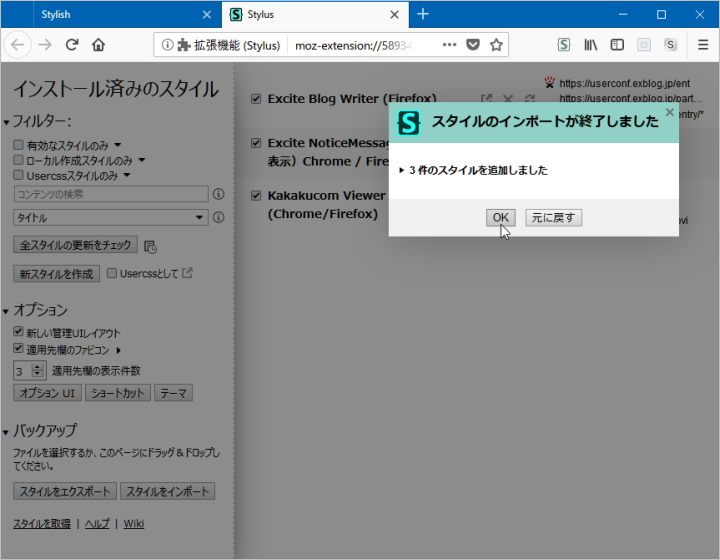This screenshot has width=720, height=560.
Task: Open dropdown arrow beside Usercssスタイルのみ
Action: (127, 175)
